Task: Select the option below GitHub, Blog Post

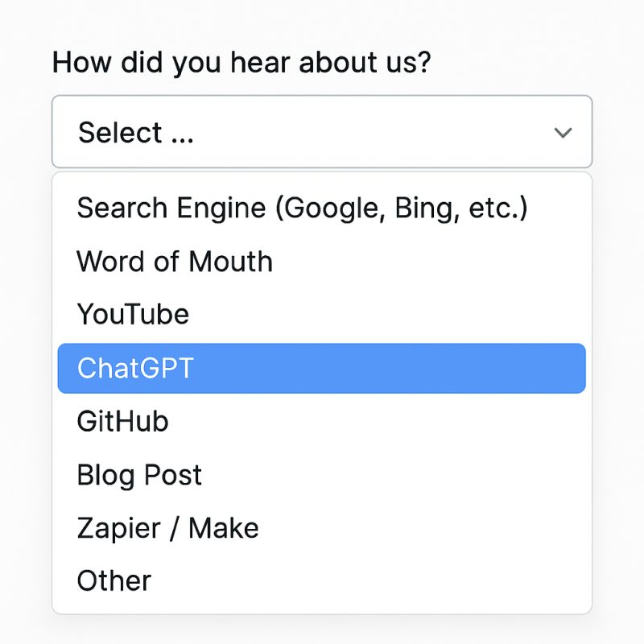Action: [139, 475]
